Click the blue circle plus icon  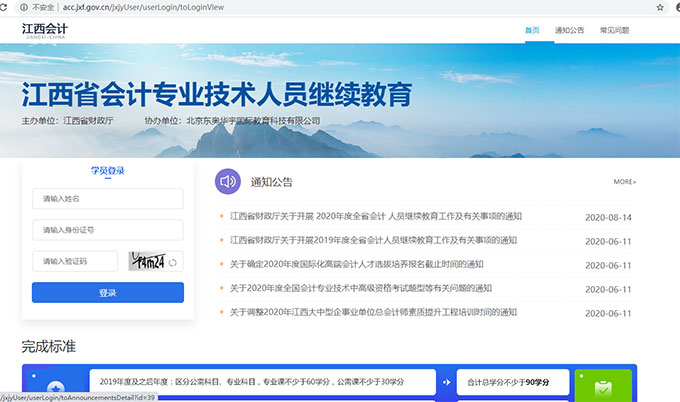coord(55,387)
